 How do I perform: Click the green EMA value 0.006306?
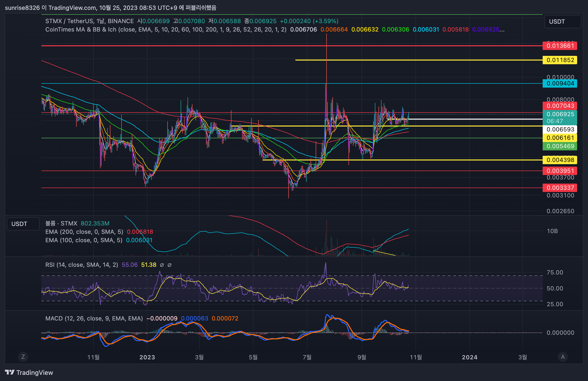tap(396, 29)
